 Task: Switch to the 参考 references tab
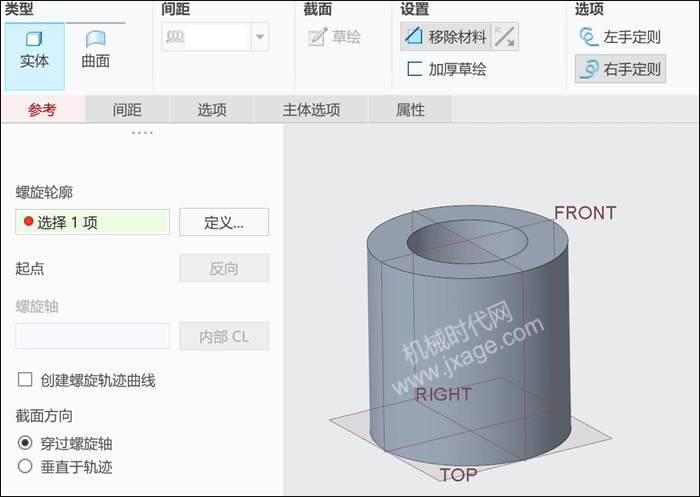(42, 109)
